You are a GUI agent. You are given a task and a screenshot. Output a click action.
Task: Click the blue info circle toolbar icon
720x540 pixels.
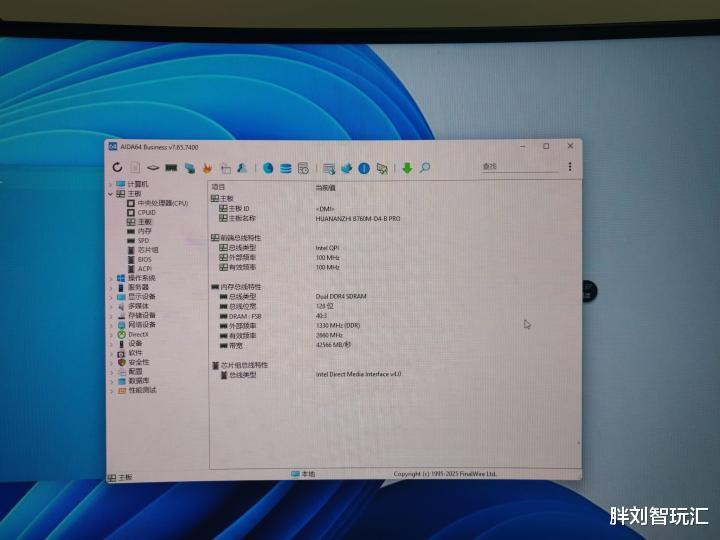point(364,169)
